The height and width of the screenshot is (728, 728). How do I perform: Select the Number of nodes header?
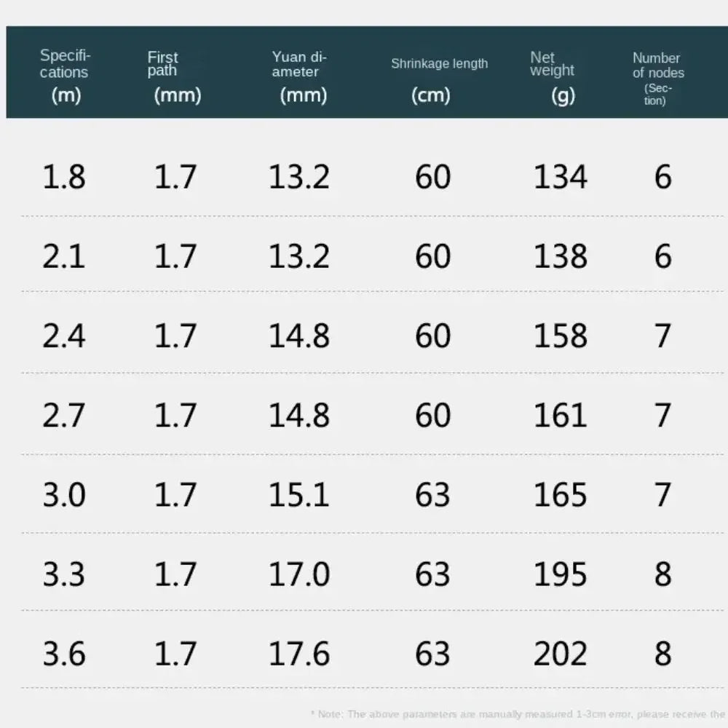(658, 78)
